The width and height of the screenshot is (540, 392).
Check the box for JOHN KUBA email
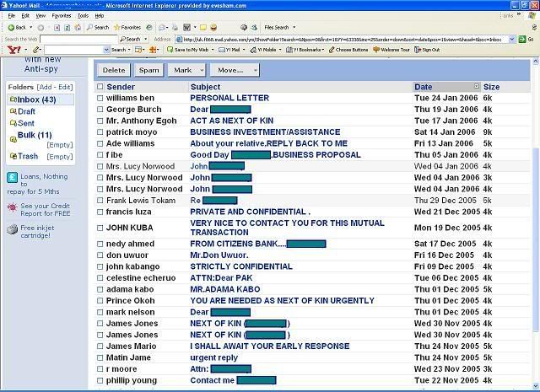100,228
